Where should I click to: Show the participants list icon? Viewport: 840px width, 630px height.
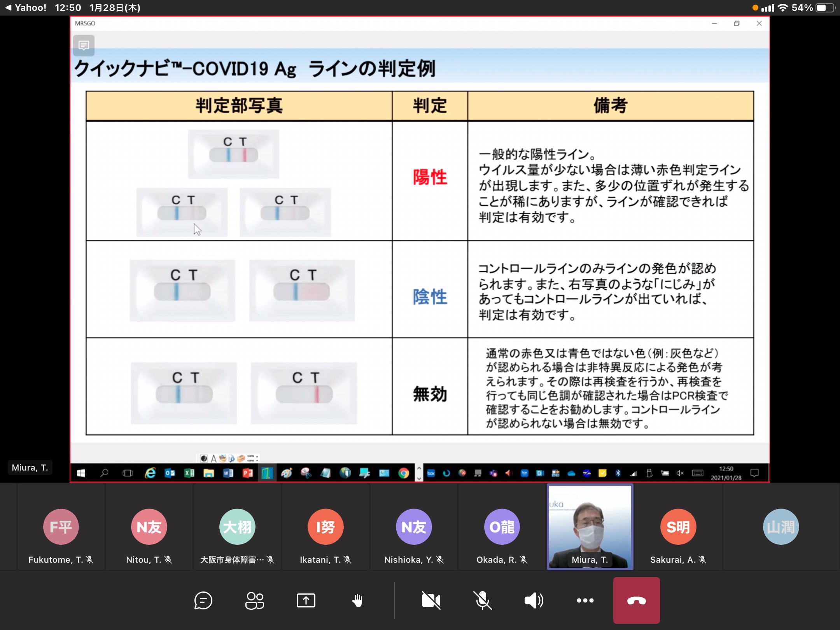pyautogui.click(x=255, y=600)
